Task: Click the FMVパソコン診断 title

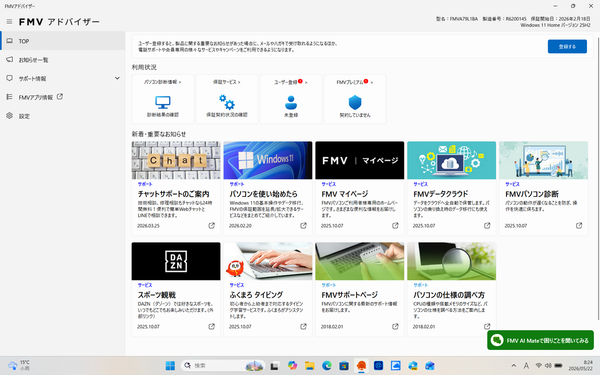Action: pyautogui.click(x=532, y=194)
